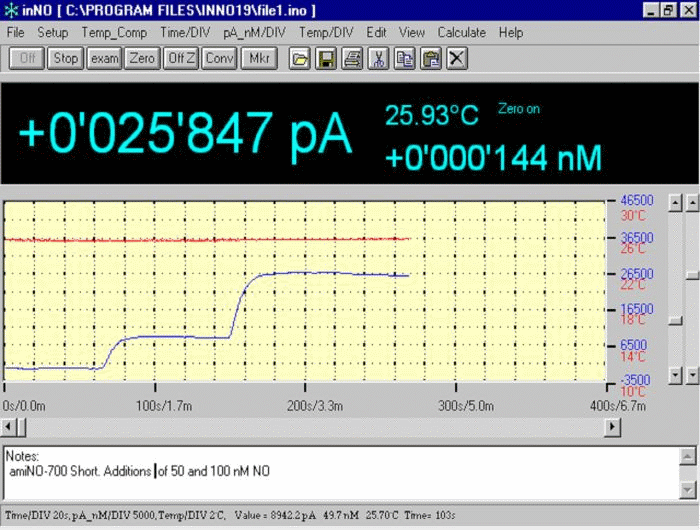This screenshot has height=530, width=700.
Task: Click the right vertical scrollbar thumb
Action: [693, 275]
